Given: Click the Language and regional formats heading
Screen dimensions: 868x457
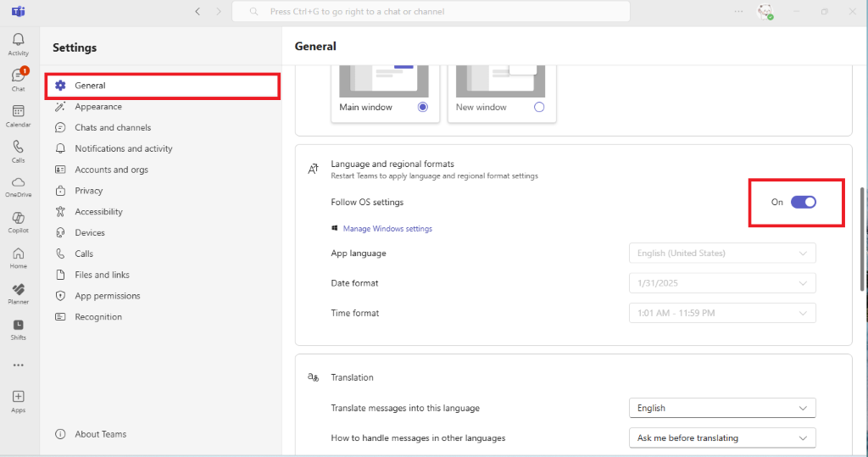Looking at the screenshot, I should [392, 164].
